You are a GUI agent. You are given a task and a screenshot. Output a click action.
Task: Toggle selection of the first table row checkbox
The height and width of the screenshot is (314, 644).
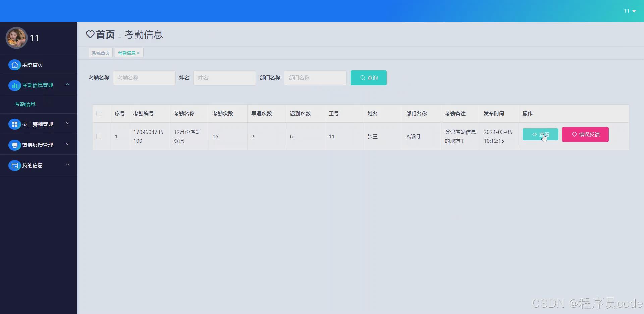click(98, 136)
